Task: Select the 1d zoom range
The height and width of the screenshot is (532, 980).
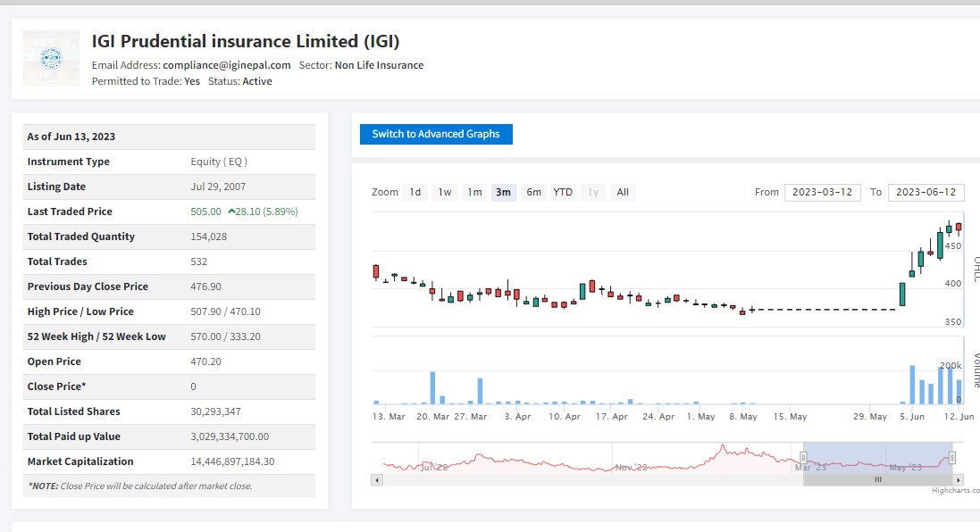Action: [415, 192]
